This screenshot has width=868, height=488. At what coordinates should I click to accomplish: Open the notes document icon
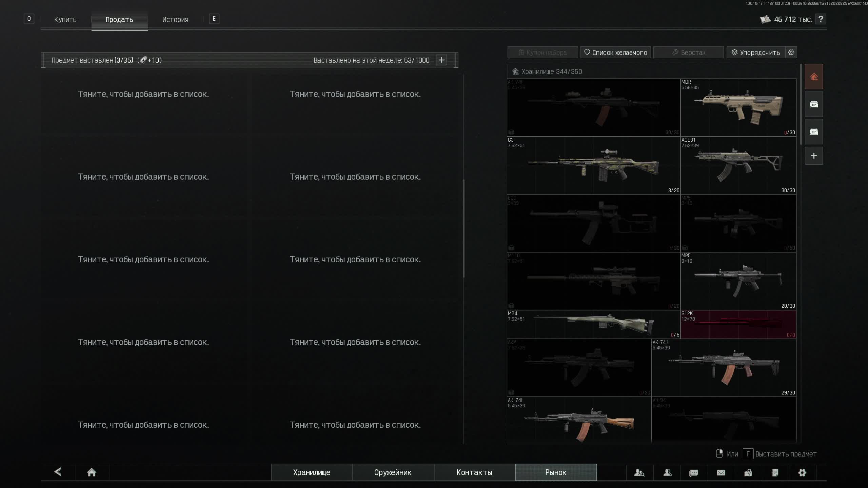click(x=775, y=472)
